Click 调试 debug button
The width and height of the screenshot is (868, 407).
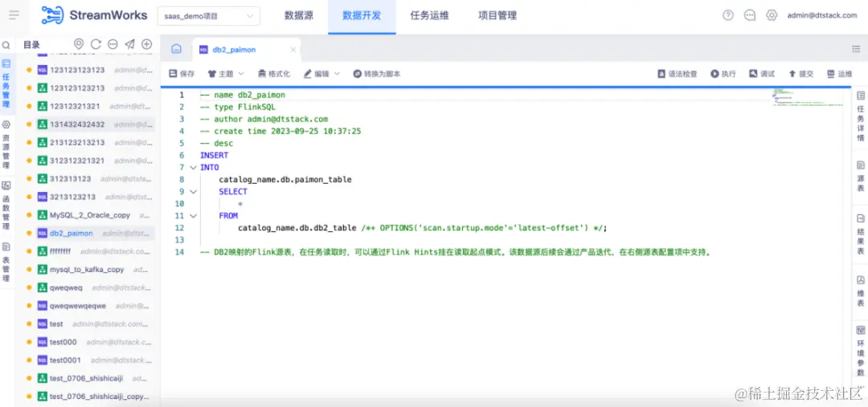tap(762, 74)
